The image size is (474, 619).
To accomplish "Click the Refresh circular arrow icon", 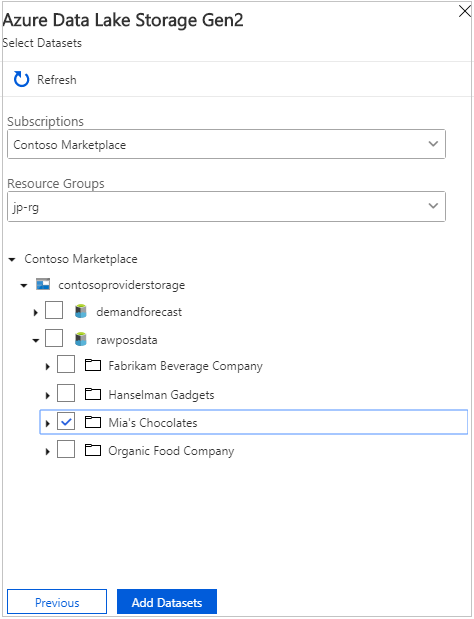I will pos(21,79).
